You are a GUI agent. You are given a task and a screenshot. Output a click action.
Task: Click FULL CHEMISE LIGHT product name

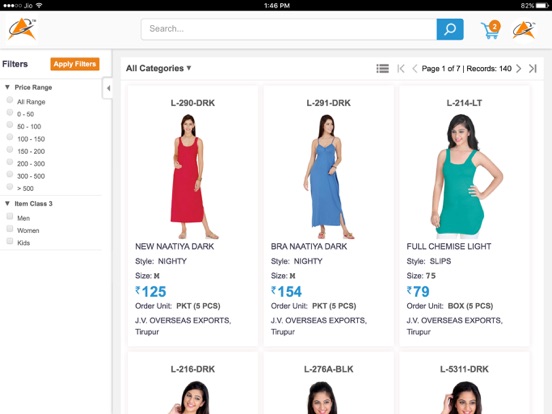tap(449, 246)
